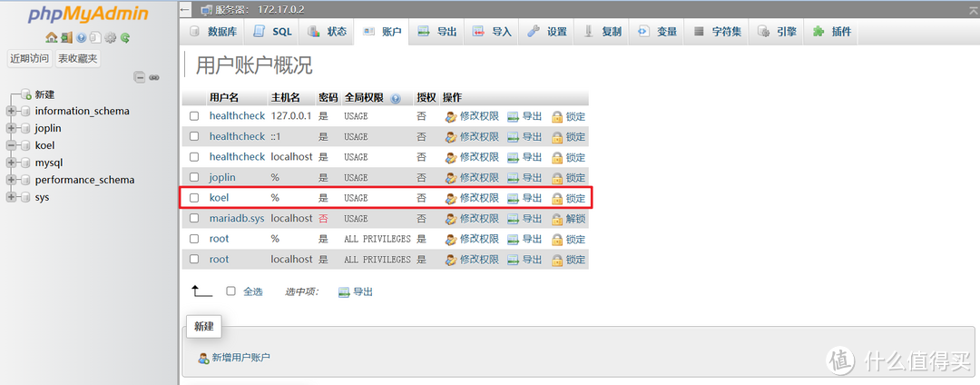Open the Charsets tab
The image size is (980, 385).
[716, 32]
